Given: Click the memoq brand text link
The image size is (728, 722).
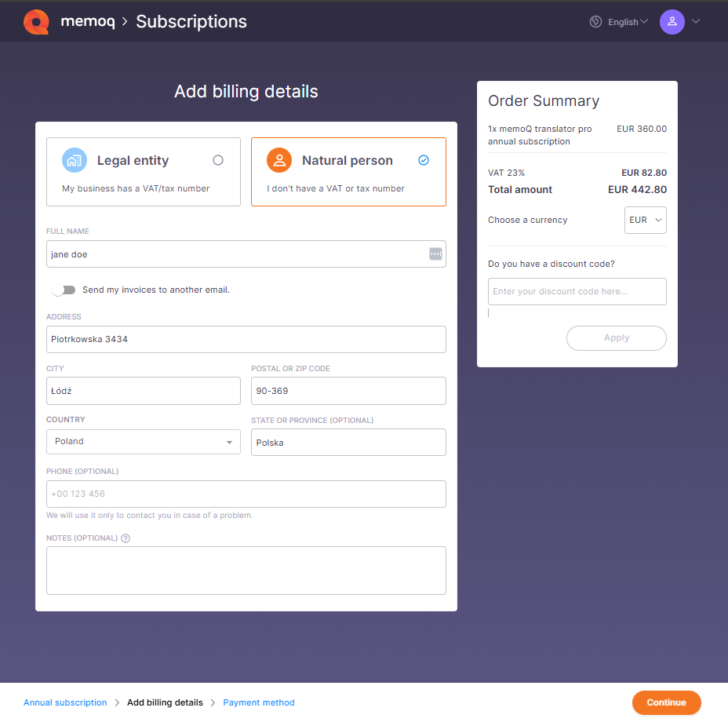Looking at the screenshot, I should point(88,21).
